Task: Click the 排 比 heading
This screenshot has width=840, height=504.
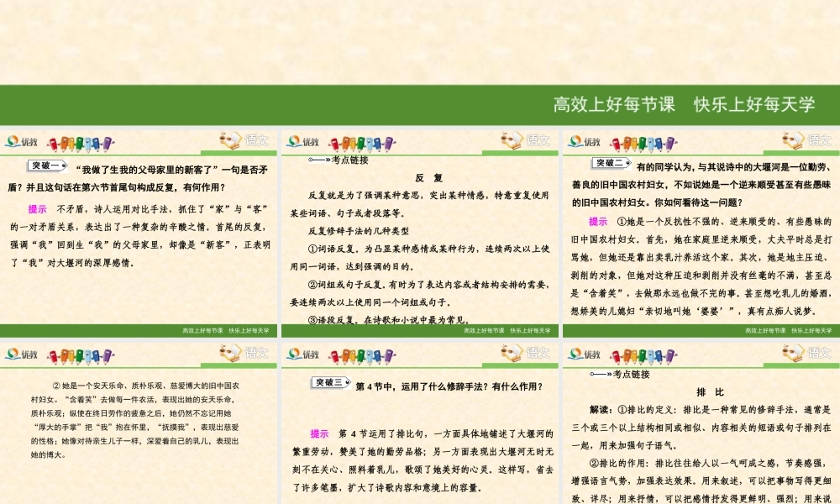Action: pyautogui.click(x=711, y=392)
